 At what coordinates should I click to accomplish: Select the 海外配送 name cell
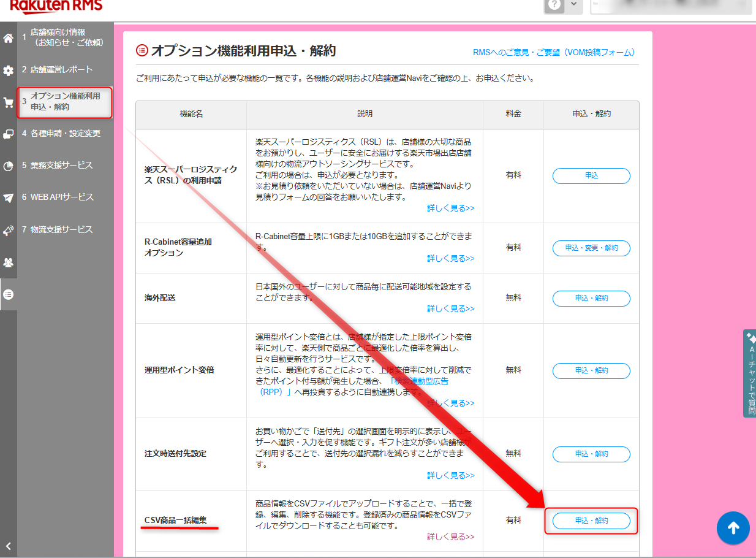click(191, 298)
